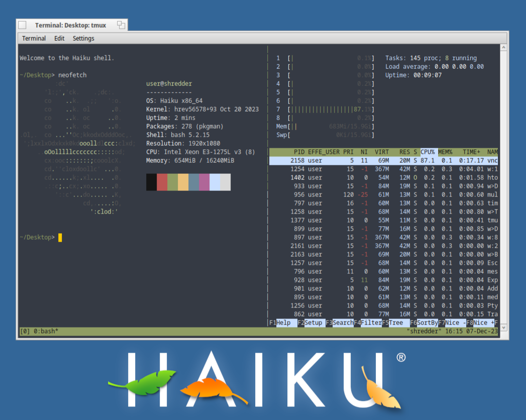Select process row with PID 1402
The height and width of the screenshot is (420, 526).
[x=383, y=178]
